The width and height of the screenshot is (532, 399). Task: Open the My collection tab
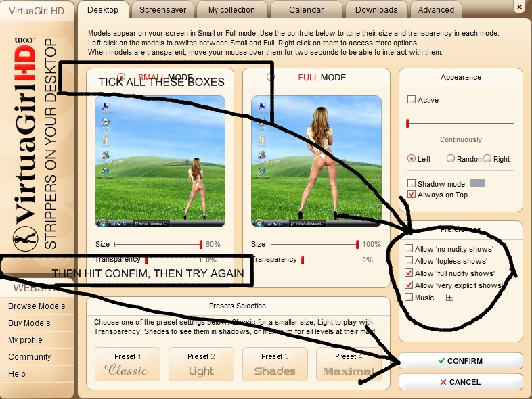click(x=231, y=10)
